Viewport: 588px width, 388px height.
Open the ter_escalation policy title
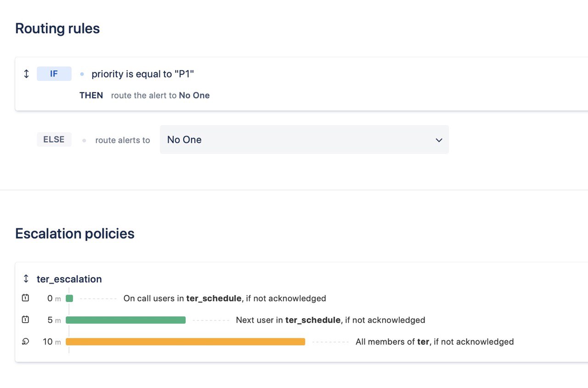[x=69, y=279]
